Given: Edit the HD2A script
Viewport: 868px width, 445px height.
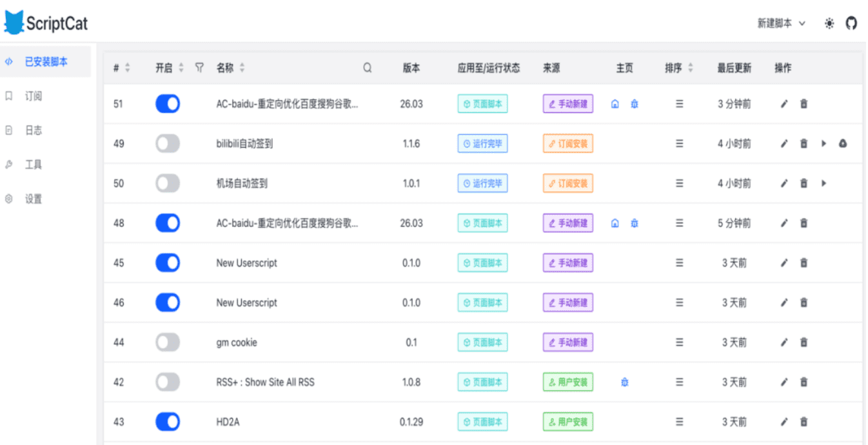Looking at the screenshot, I should click(784, 422).
